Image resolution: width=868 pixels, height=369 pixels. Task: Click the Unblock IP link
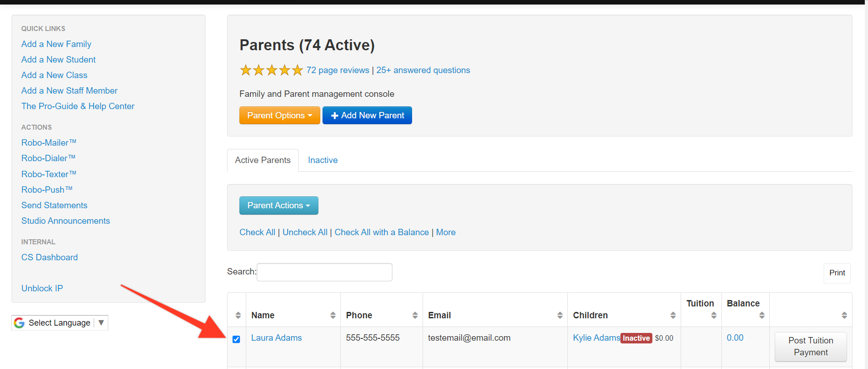click(x=42, y=289)
